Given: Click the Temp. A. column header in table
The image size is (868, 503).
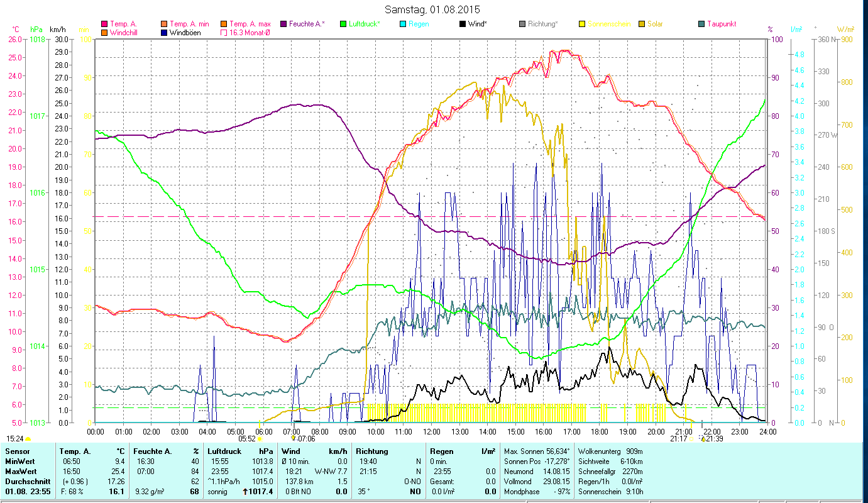Looking at the screenshot, I should tap(75, 451).
